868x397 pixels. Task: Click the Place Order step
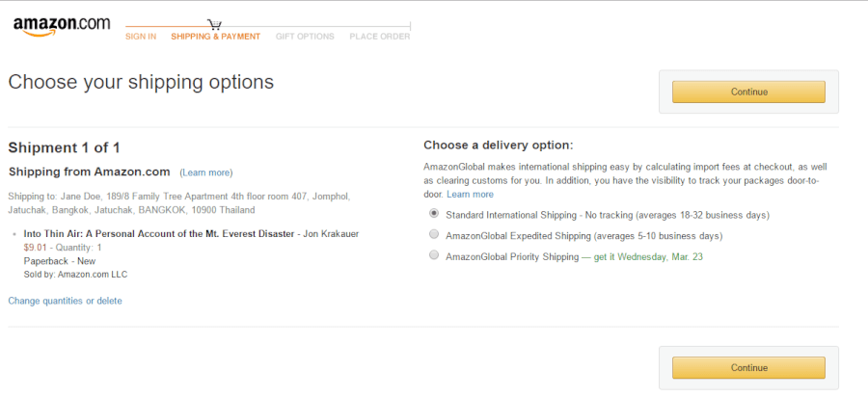pos(379,37)
